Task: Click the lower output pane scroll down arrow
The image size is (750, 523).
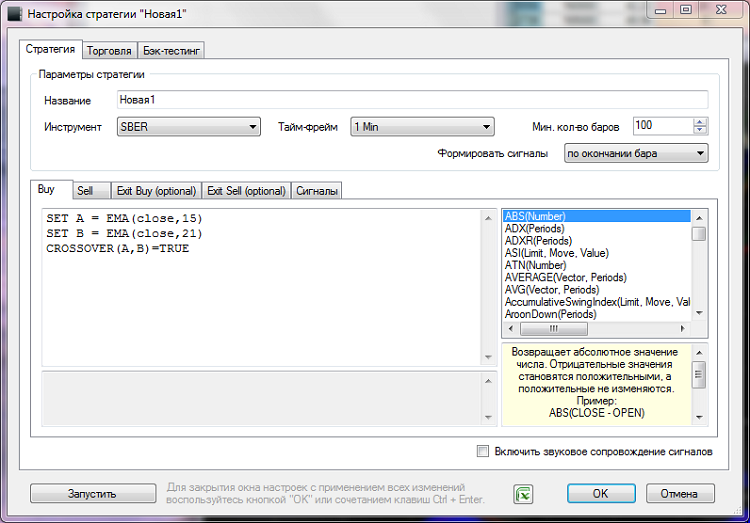Action: 488,417
